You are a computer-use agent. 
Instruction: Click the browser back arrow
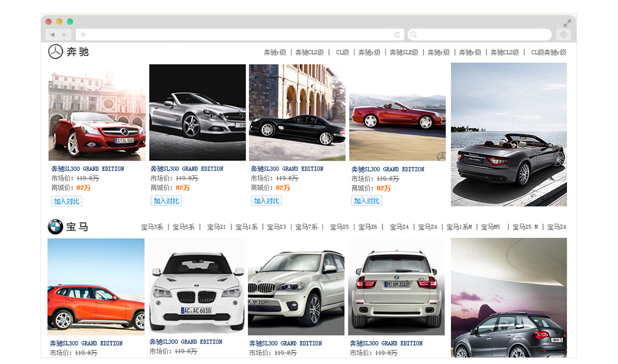click(x=52, y=34)
